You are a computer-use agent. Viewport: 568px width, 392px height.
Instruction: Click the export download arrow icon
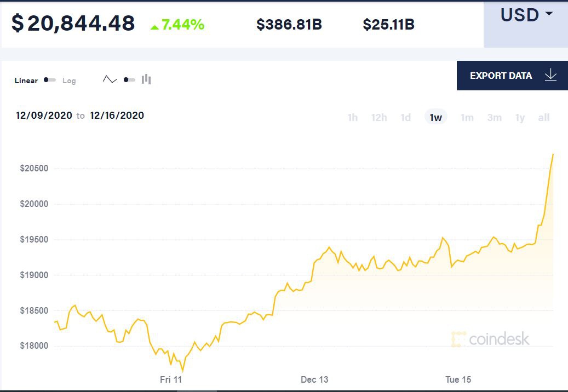[x=550, y=76]
